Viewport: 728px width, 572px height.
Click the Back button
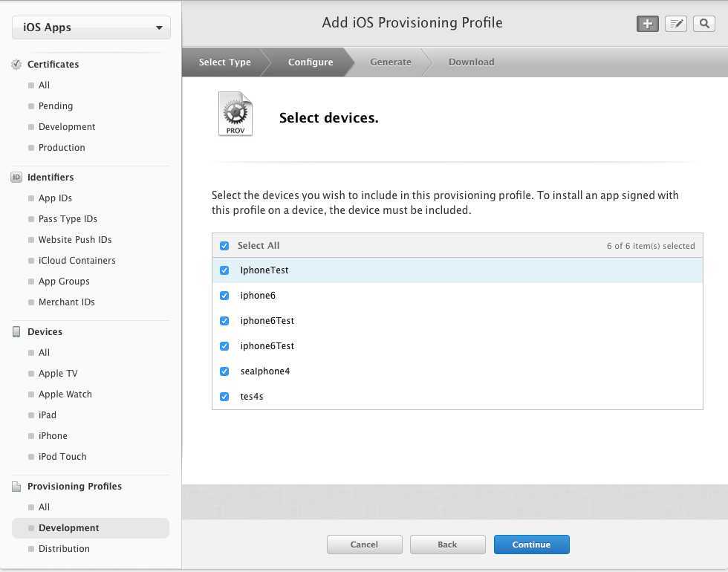click(447, 545)
